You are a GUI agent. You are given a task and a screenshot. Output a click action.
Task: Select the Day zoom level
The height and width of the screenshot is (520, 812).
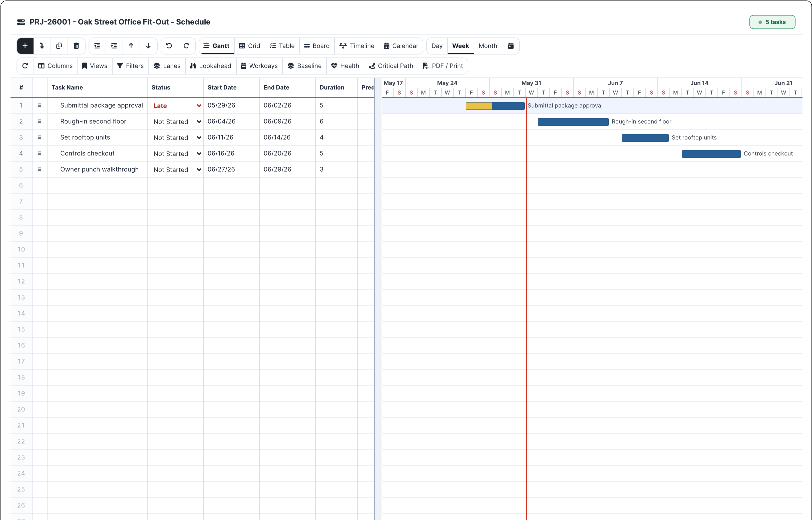click(437, 46)
